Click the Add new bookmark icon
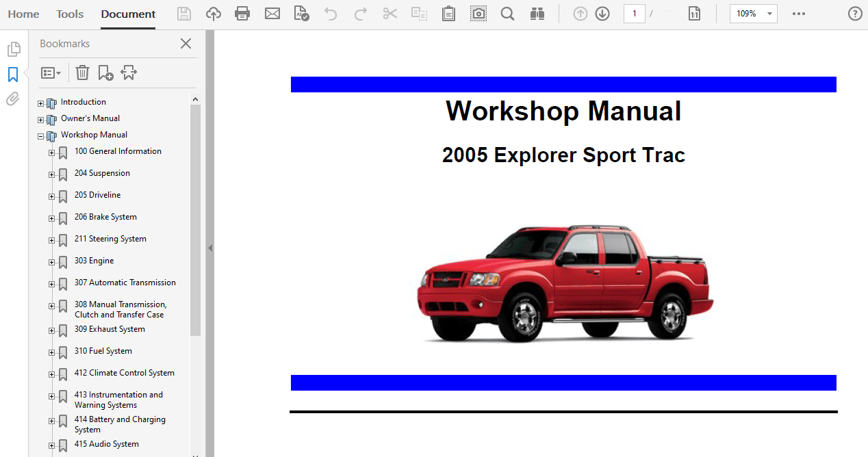The image size is (868, 457). pyautogui.click(x=105, y=73)
